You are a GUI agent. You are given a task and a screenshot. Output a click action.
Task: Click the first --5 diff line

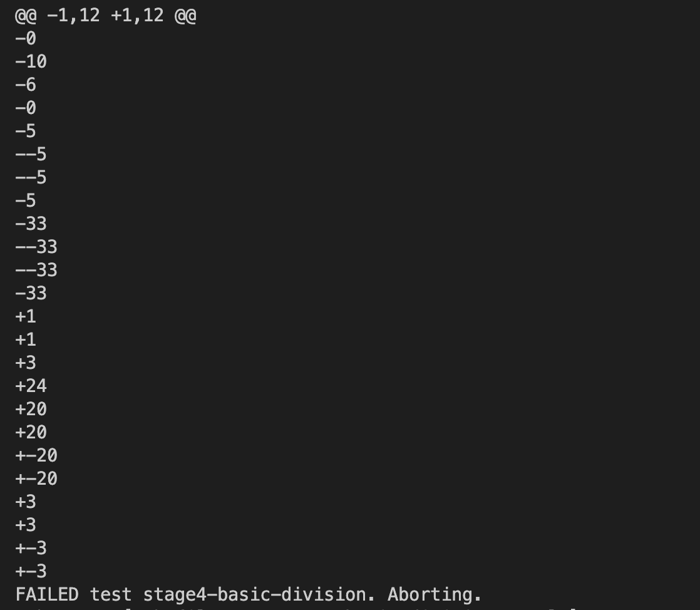click(31, 154)
